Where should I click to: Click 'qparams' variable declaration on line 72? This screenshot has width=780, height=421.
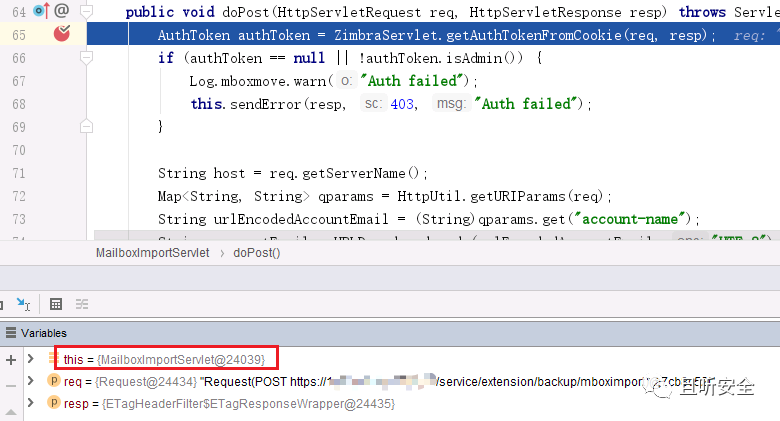click(346, 196)
